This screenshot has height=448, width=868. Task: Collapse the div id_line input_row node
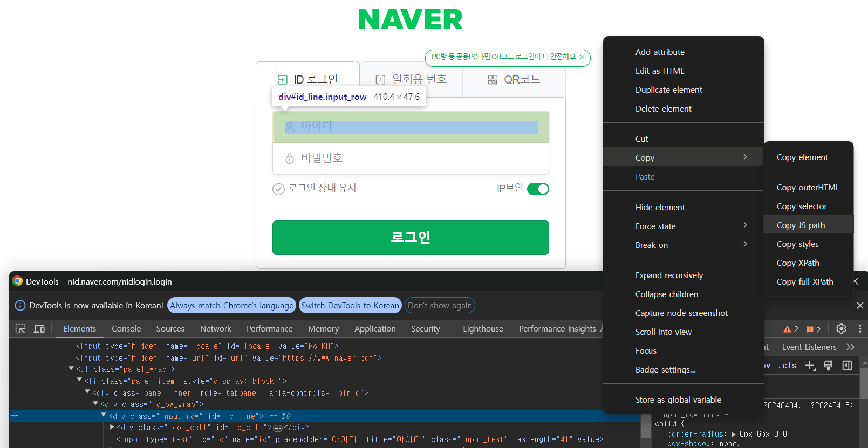pos(104,415)
